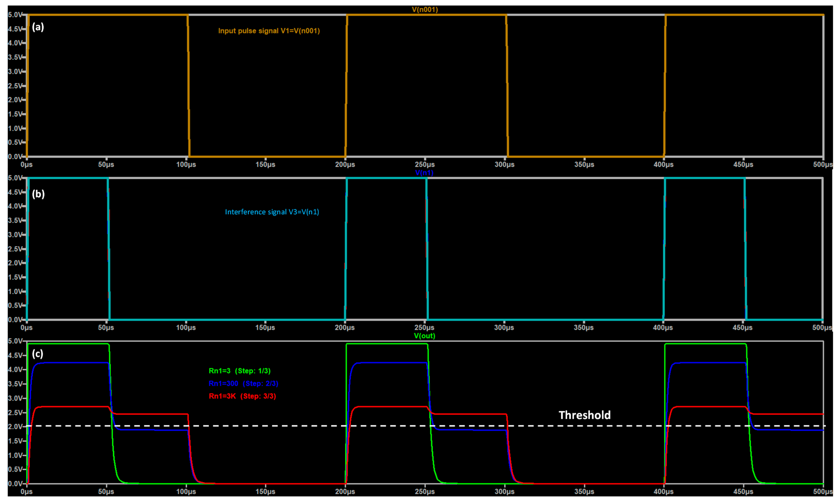Expand the legend entry Rn1=300 (Step: 2/3)
Viewport: 838px width, 504px height.
(243, 384)
